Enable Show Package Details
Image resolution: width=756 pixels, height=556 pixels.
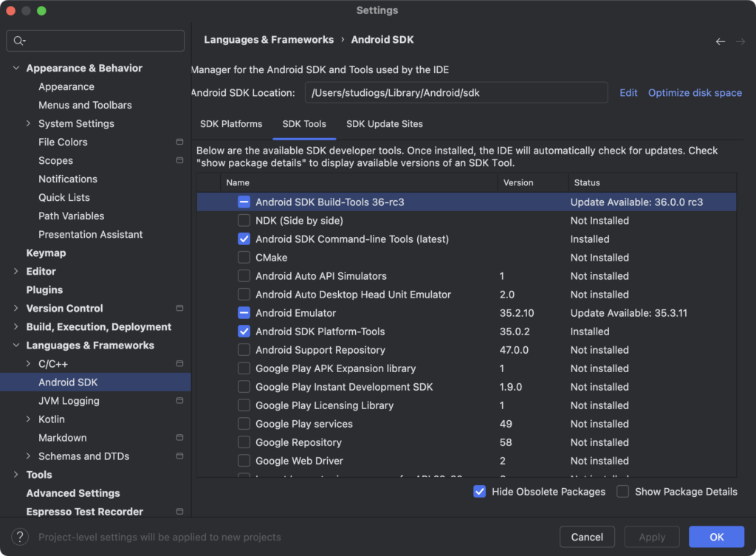623,492
